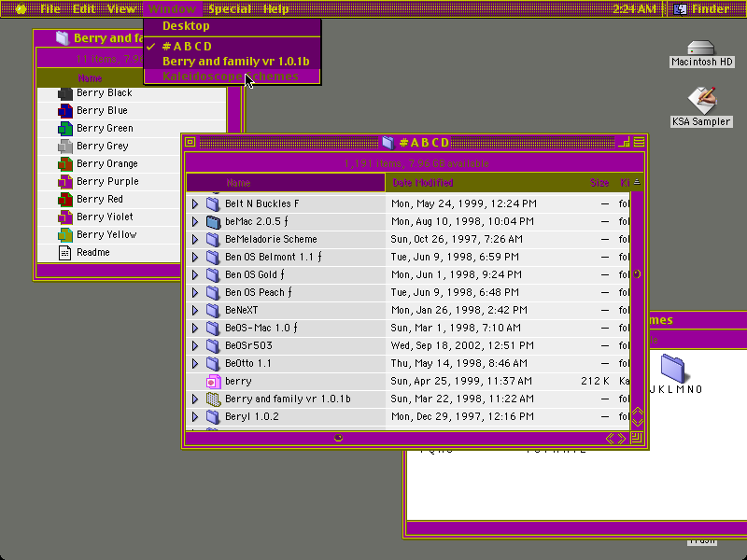
Task: Select the J K L M N O folder icon
Action: (x=672, y=368)
